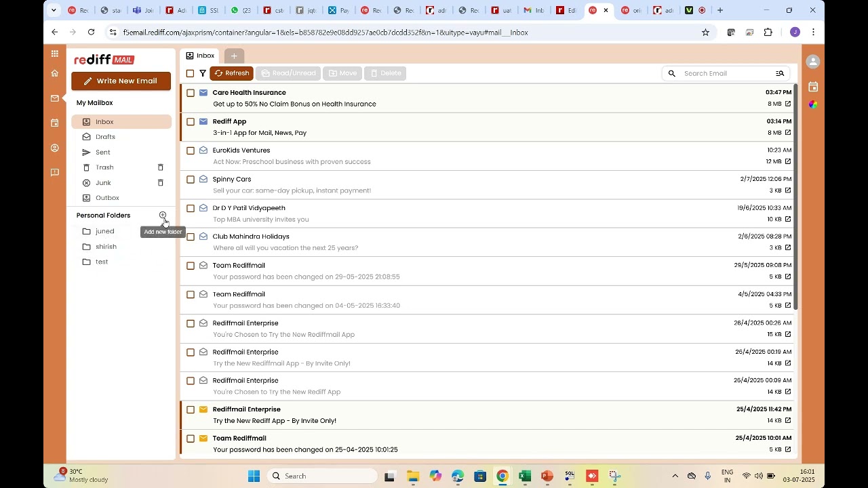This screenshot has height=488, width=868.
Task: Click the Delete button
Action: [385, 73]
